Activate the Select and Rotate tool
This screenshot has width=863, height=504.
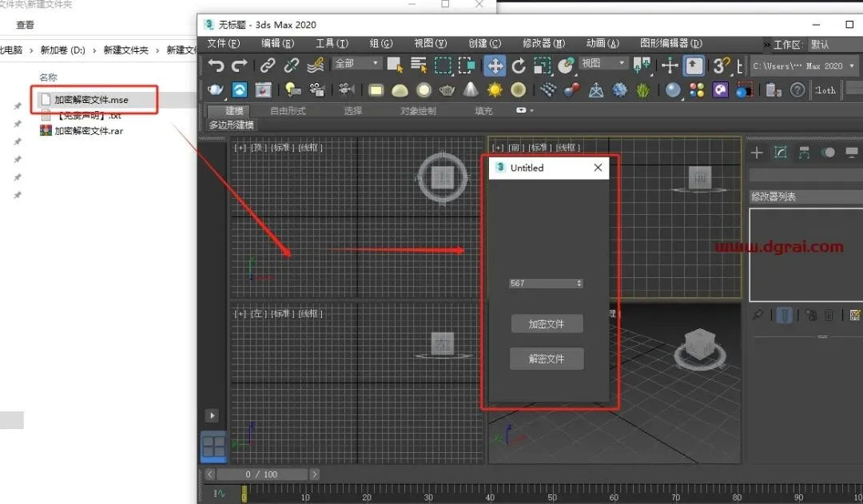point(519,66)
